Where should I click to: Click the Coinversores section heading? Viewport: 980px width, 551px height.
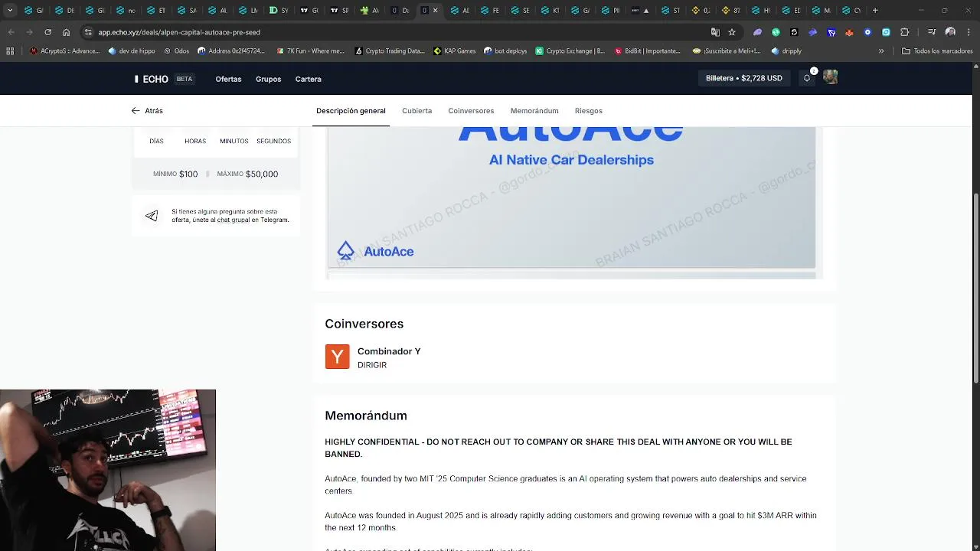pos(364,324)
